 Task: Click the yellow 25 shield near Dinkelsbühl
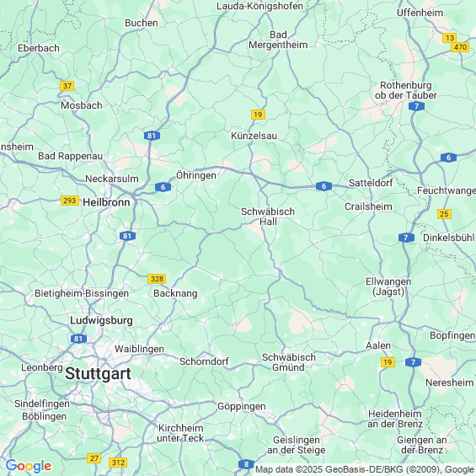pyautogui.click(x=444, y=214)
